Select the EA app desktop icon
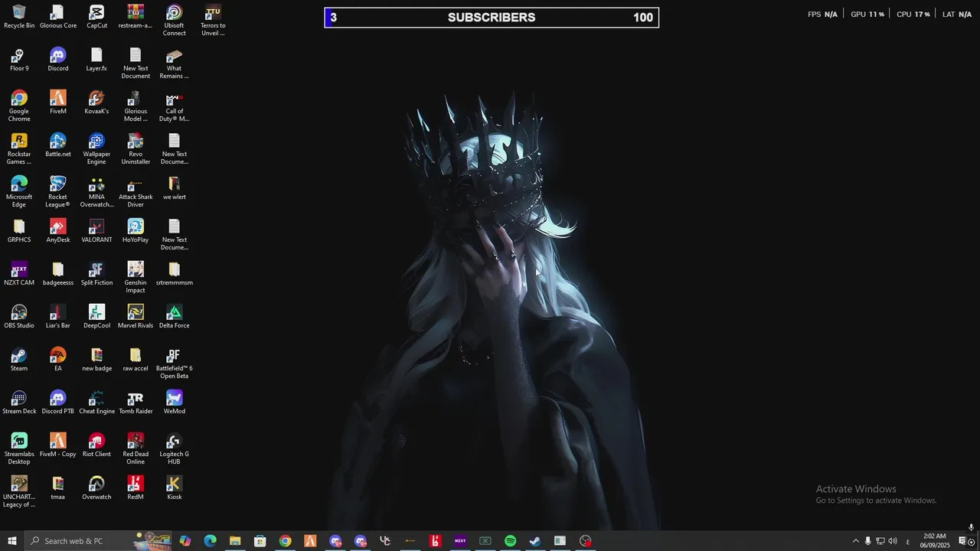This screenshot has width=980, height=551. point(58,360)
